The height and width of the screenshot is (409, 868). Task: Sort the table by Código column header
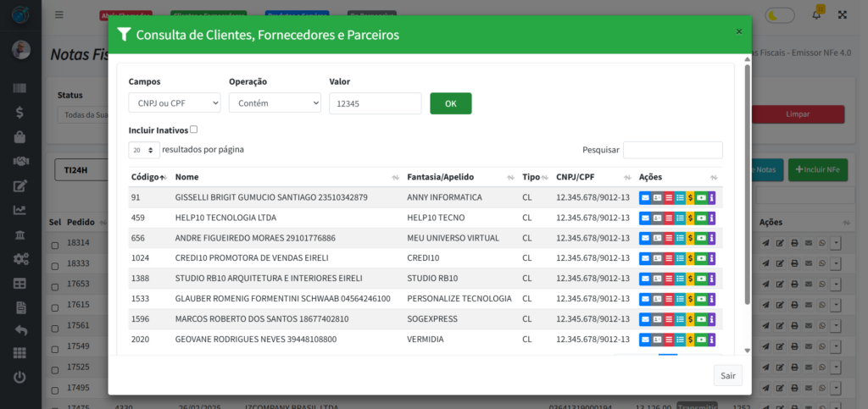point(147,177)
